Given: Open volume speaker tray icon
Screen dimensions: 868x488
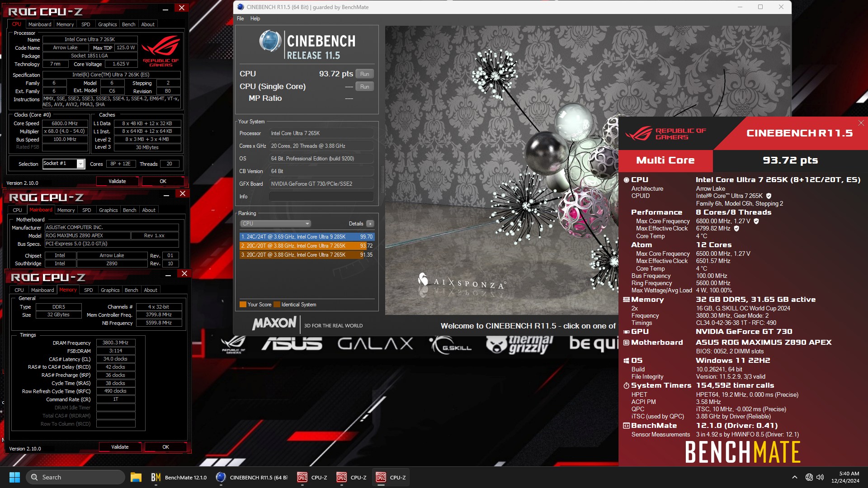Looking at the screenshot, I should [820, 477].
